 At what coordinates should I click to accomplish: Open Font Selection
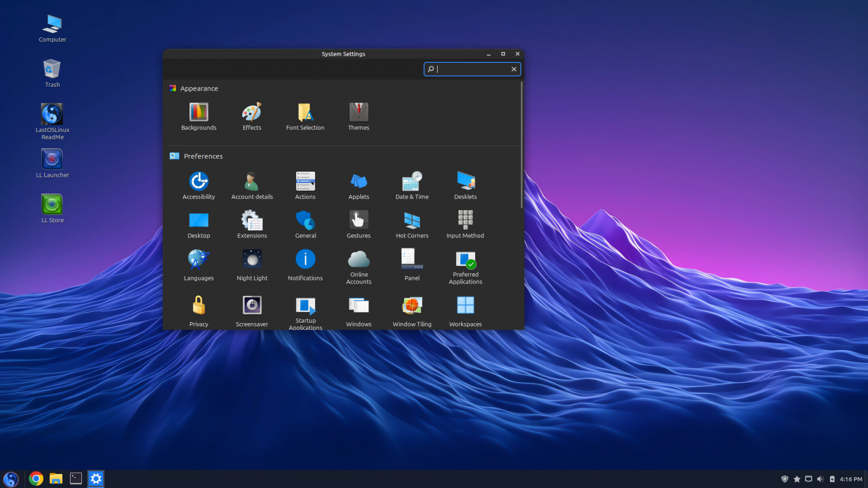(305, 115)
